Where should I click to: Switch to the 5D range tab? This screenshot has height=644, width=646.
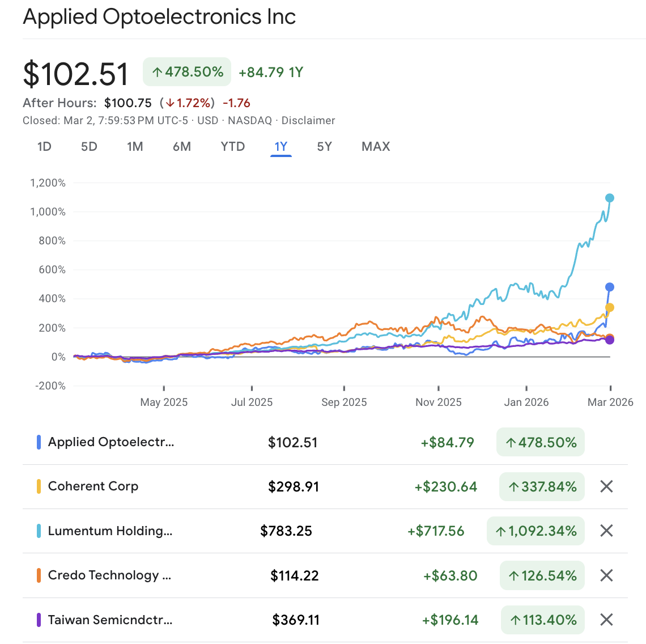tap(89, 147)
